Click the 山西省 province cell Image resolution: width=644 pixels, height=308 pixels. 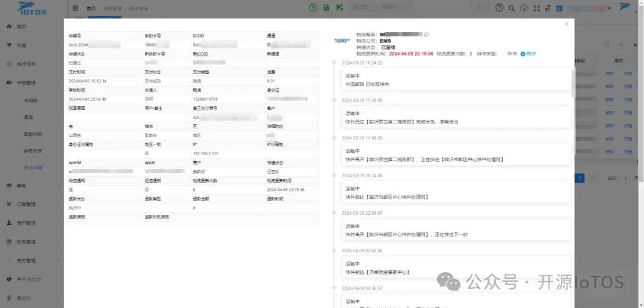(x=75, y=135)
